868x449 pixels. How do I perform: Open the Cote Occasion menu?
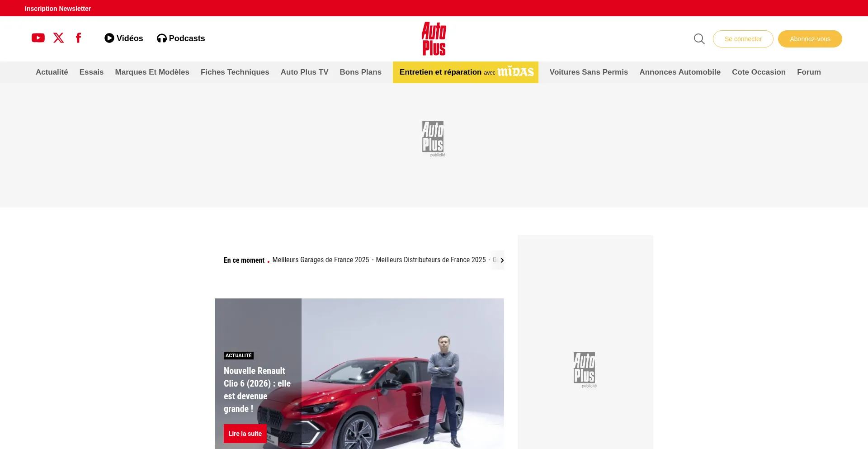[759, 72]
